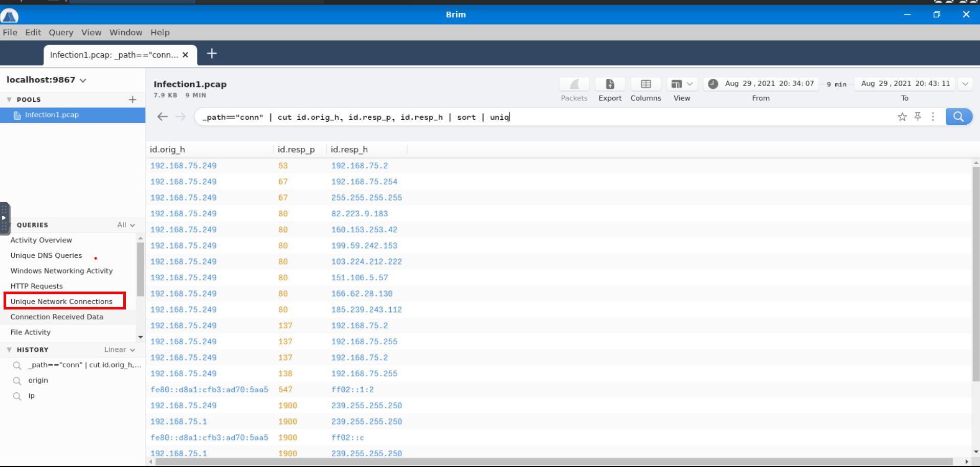Click the Export toolbar icon
This screenshot has width=980, height=467.
[610, 84]
